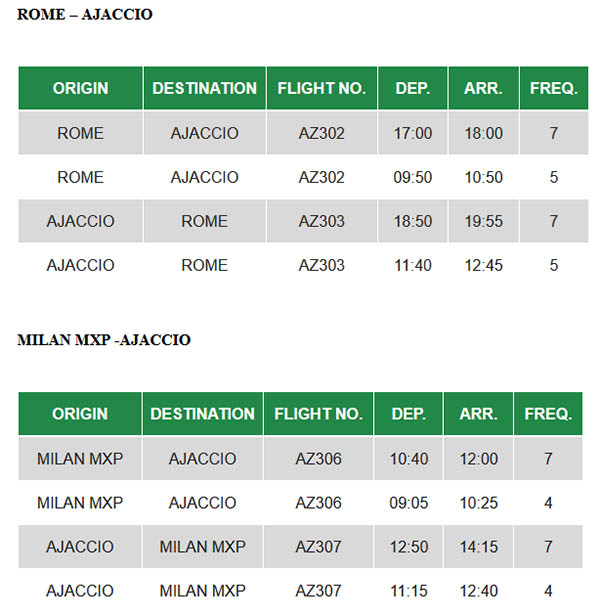Click the 11:40 departure time cell
This screenshot has height=616, width=600.
coord(412,265)
